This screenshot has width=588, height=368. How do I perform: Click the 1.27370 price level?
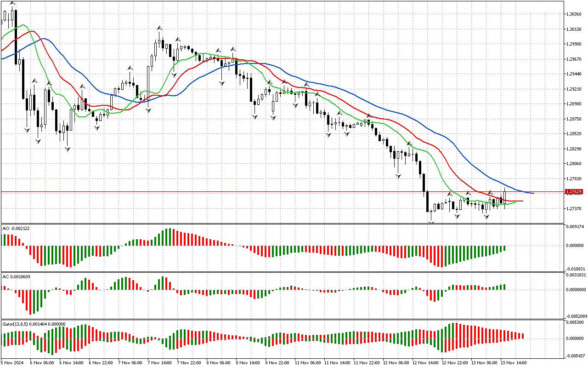coord(574,208)
